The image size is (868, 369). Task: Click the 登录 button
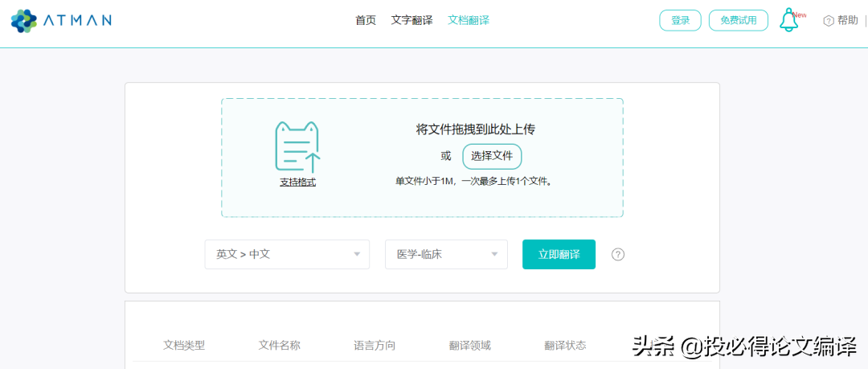point(681,21)
